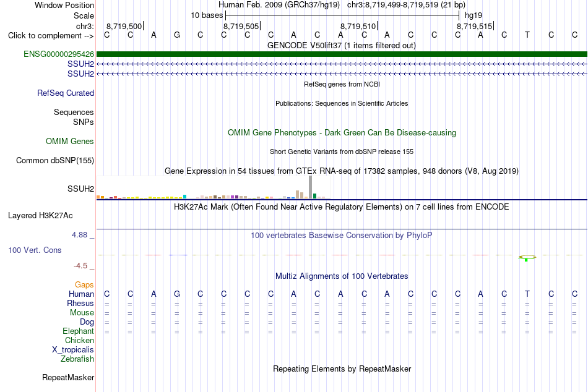Click the Layered H3K27Ac track label
The width and height of the screenshot is (588, 392).
[40, 216]
